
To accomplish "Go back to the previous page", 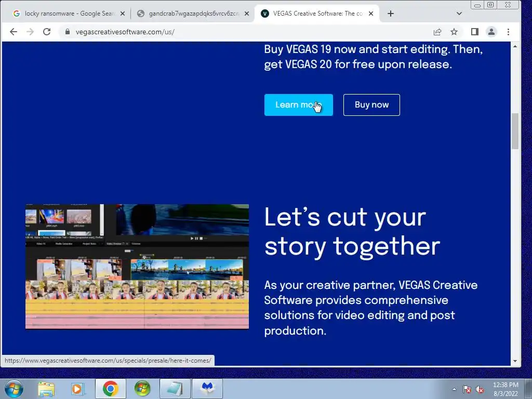I will (13, 32).
